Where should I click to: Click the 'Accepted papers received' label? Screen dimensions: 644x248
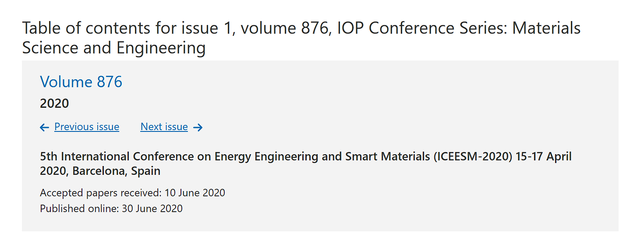click(x=101, y=193)
